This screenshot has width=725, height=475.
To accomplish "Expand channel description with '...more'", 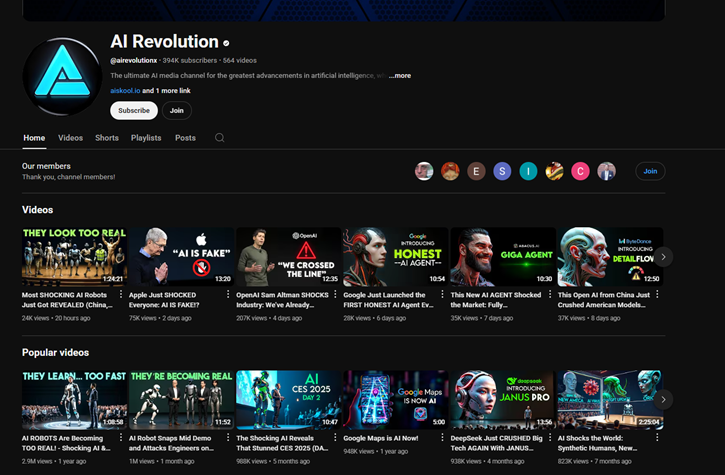I will point(400,75).
